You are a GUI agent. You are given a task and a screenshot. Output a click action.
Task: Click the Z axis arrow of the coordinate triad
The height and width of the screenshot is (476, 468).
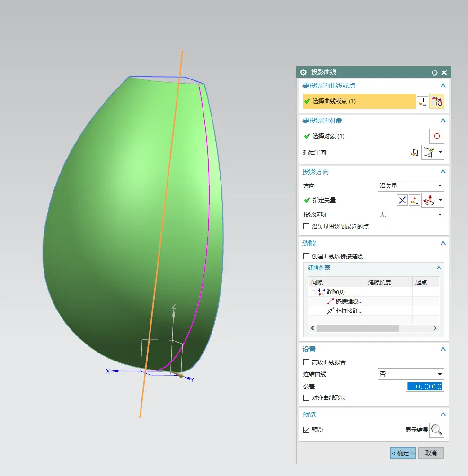[x=174, y=312]
